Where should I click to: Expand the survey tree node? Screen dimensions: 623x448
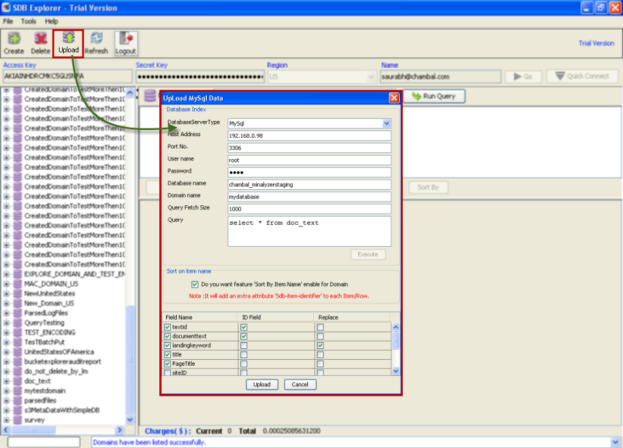click(6, 420)
